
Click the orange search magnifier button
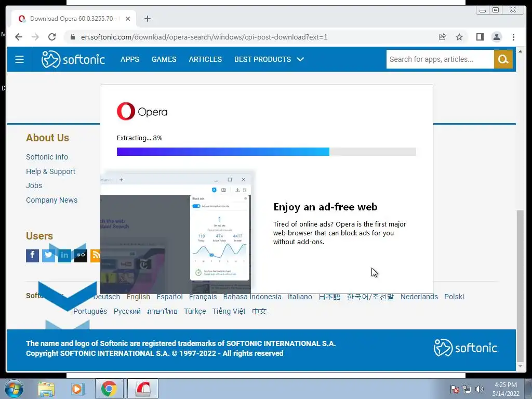tap(503, 59)
